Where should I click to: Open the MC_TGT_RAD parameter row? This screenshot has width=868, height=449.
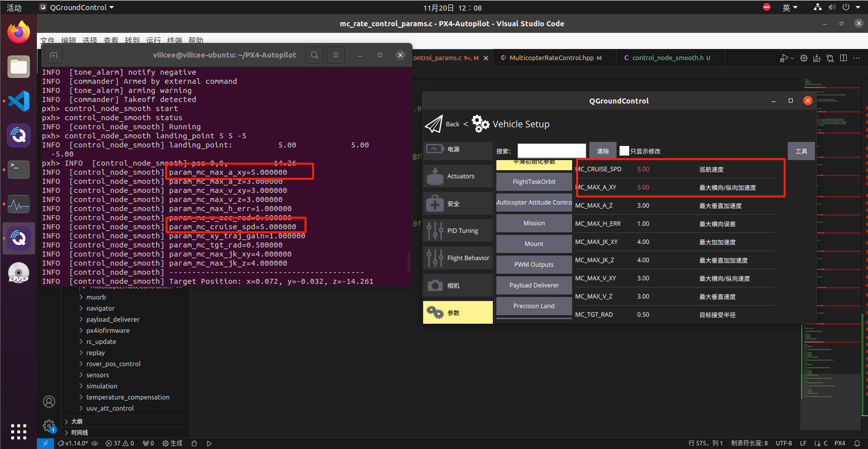click(x=675, y=315)
